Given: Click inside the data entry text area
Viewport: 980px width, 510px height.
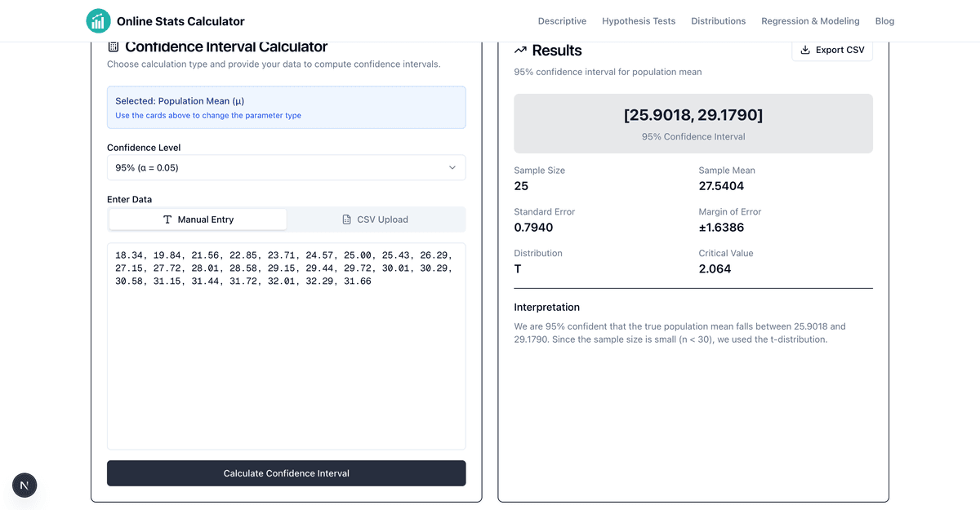Looking at the screenshot, I should (x=287, y=346).
